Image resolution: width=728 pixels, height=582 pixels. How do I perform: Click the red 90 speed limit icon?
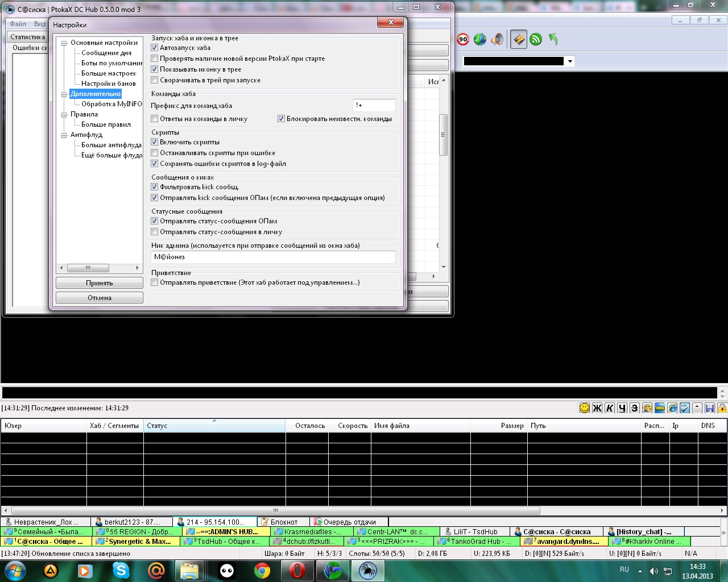coord(463,39)
